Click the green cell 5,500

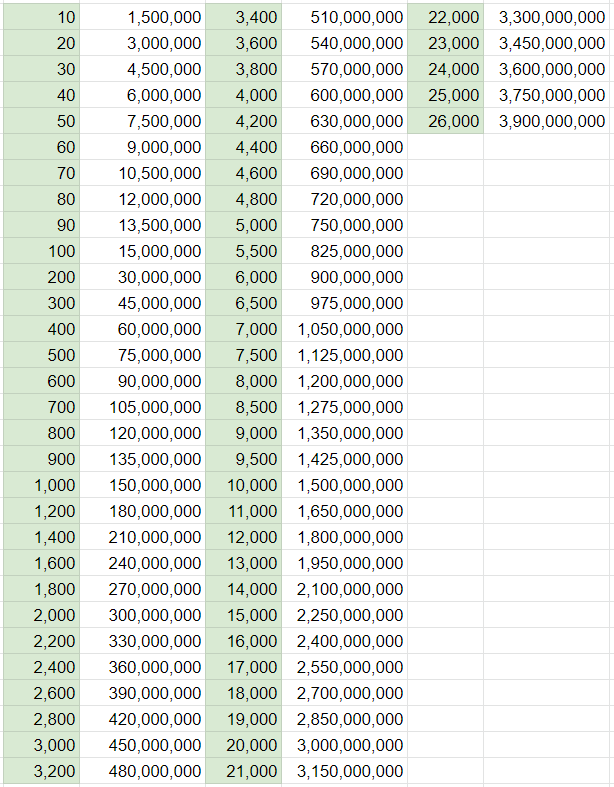(x=243, y=251)
